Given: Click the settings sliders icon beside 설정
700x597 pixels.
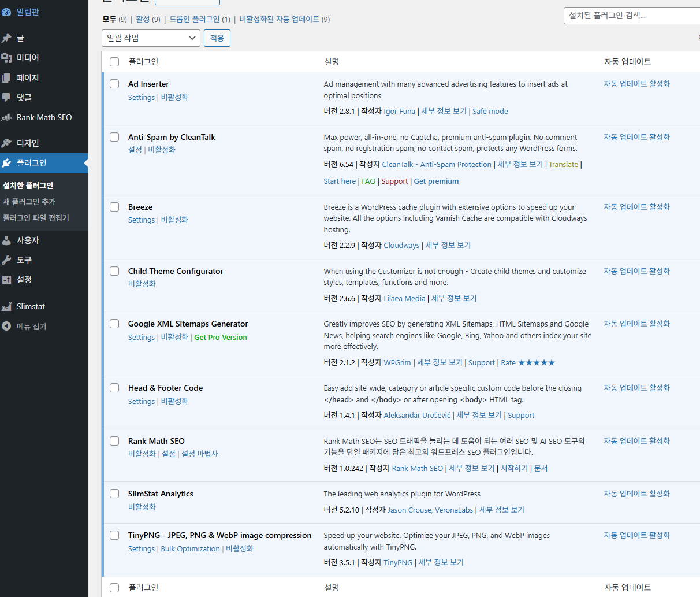Looking at the screenshot, I should [6, 280].
